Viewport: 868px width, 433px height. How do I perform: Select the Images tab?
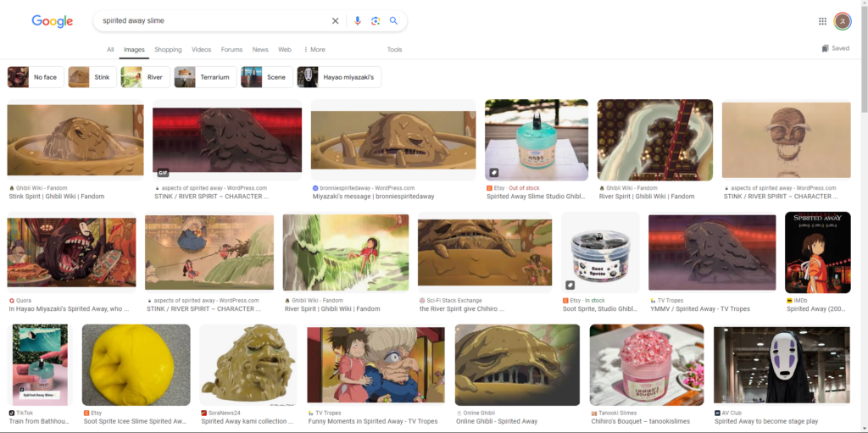[134, 49]
